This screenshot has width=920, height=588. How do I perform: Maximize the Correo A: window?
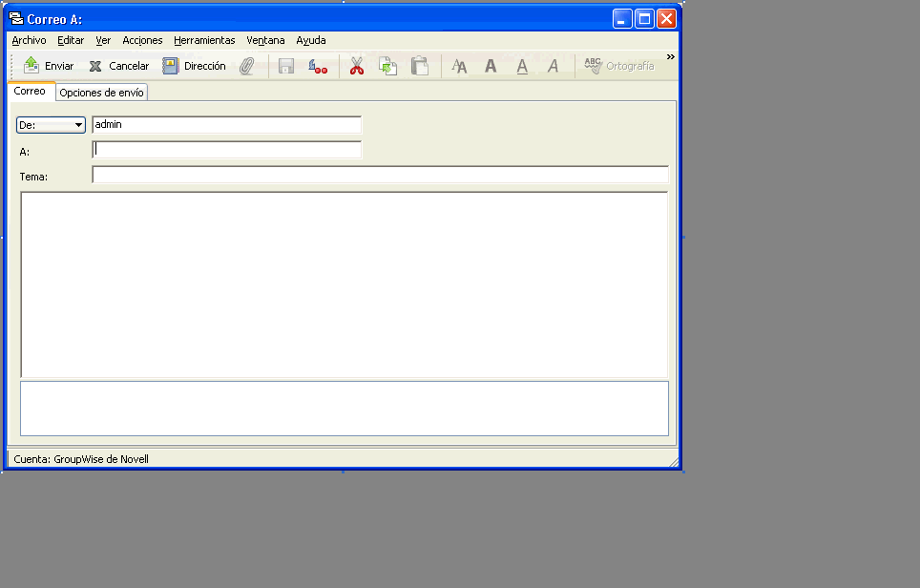point(644,19)
